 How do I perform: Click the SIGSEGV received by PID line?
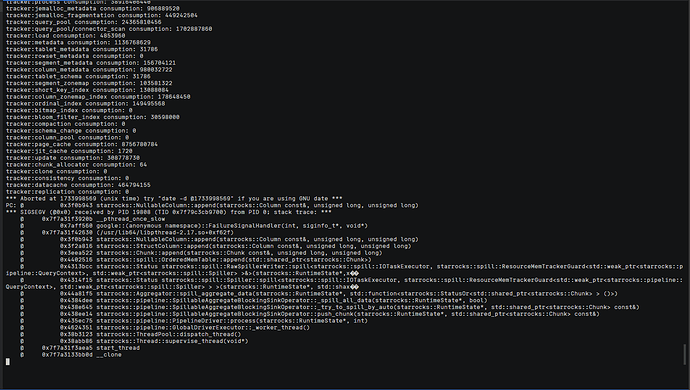[169, 212]
